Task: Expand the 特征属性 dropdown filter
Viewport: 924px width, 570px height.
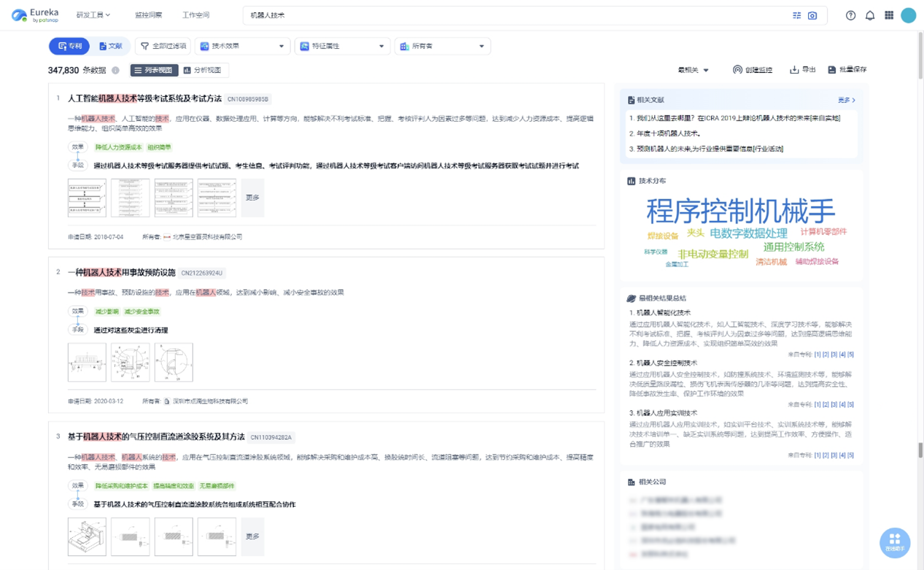Action: (342, 46)
